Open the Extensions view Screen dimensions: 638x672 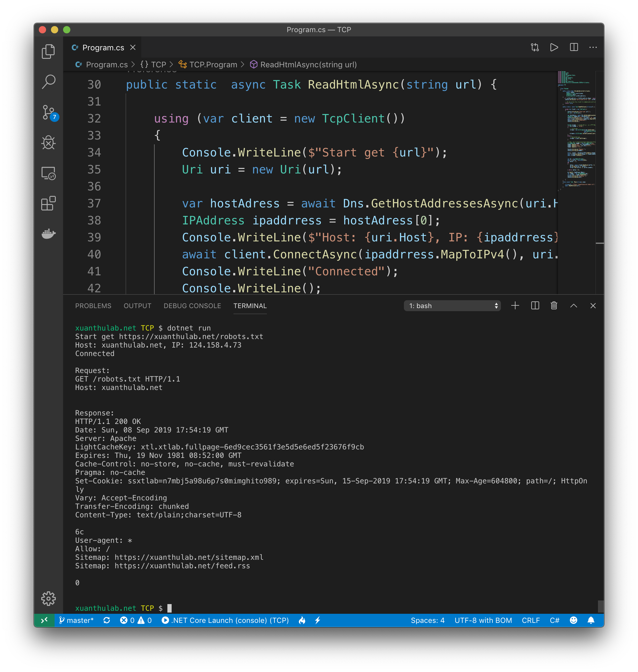click(x=48, y=203)
